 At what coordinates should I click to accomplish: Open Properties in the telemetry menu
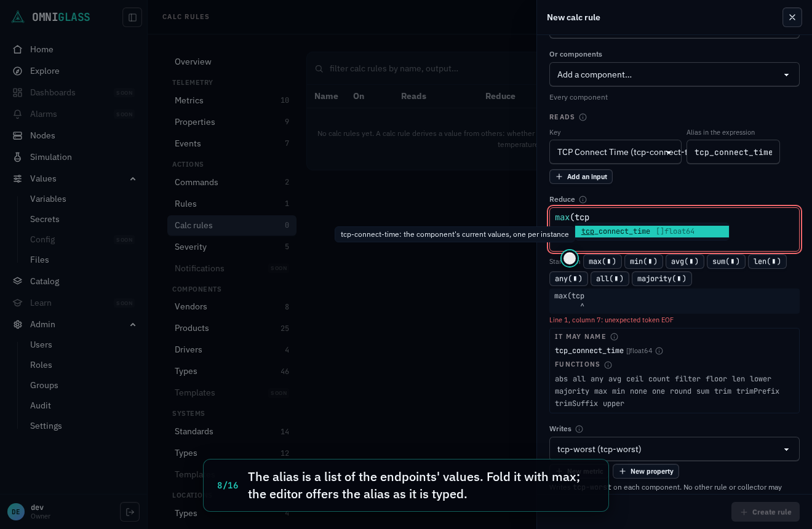[x=232, y=122]
